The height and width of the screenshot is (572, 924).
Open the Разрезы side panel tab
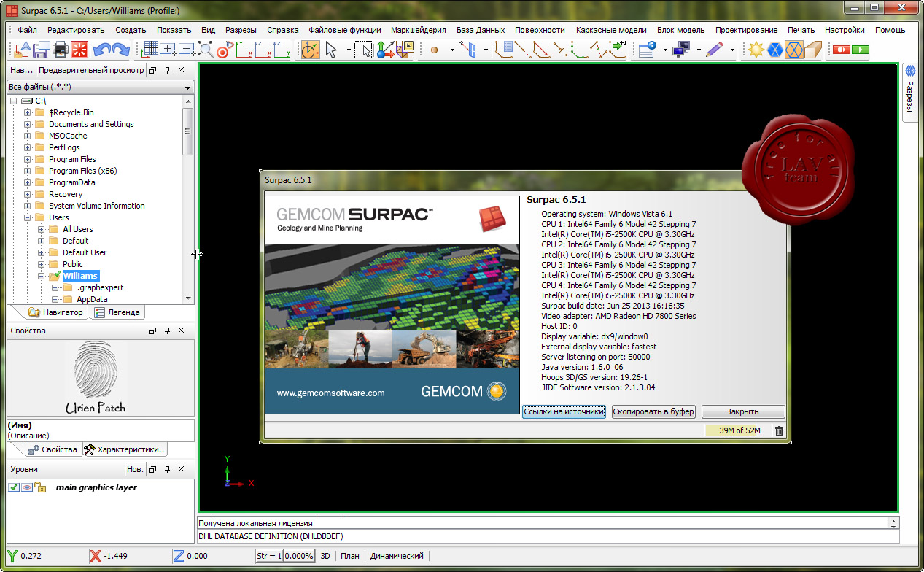click(909, 91)
